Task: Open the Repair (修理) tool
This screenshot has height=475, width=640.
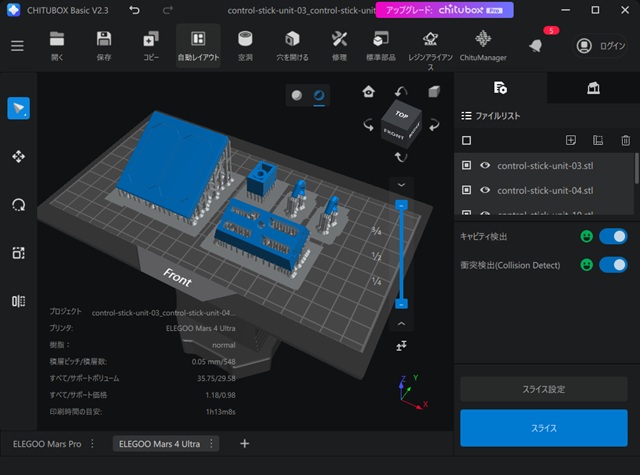Action: pos(339,46)
